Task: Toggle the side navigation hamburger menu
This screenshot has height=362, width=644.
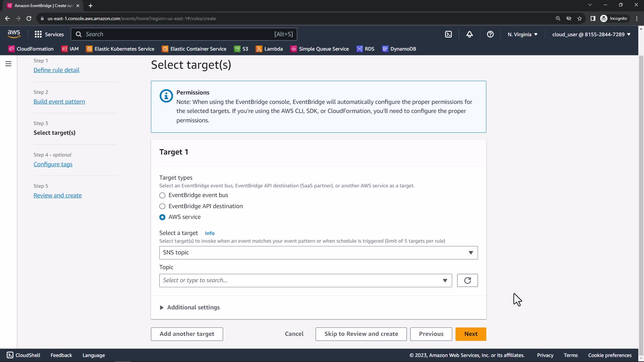Action: pos(8,64)
